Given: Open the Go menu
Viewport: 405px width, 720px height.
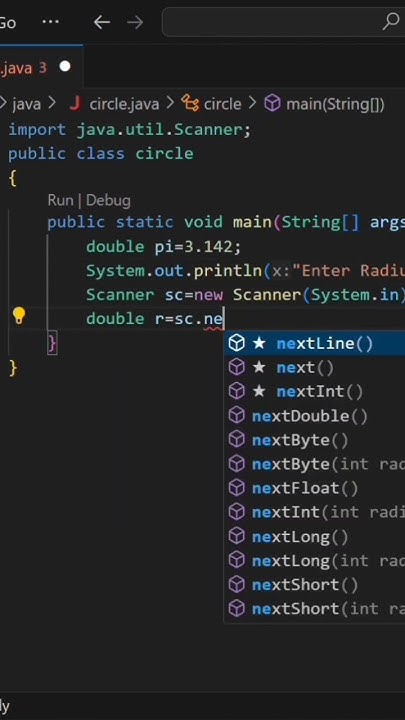Looking at the screenshot, I should 7,22.
